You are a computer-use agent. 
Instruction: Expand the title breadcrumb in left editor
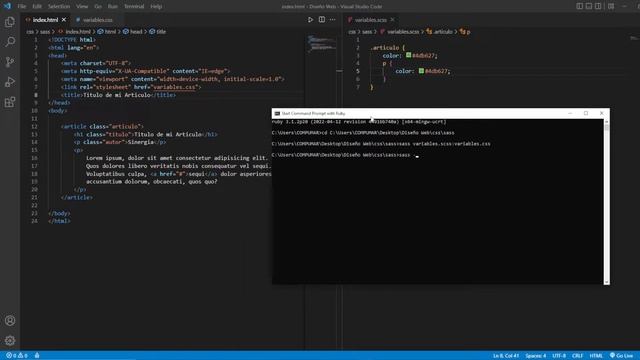[158, 31]
